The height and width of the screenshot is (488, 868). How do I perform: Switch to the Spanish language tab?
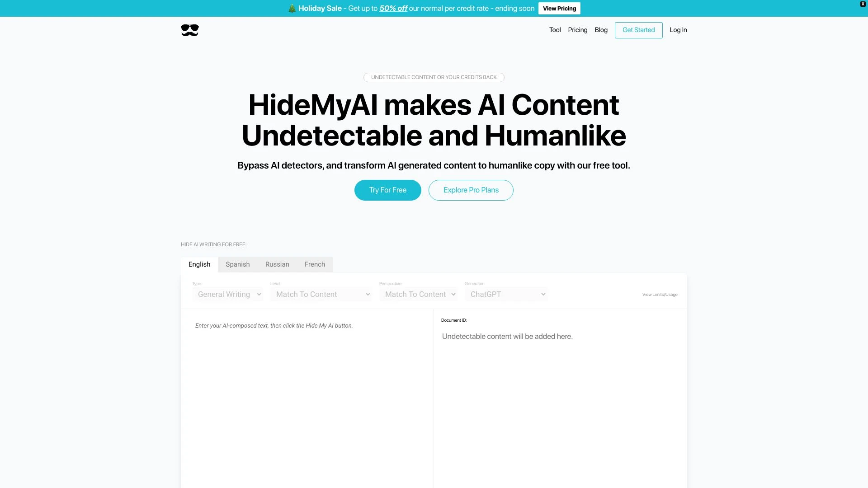(238, 264)
